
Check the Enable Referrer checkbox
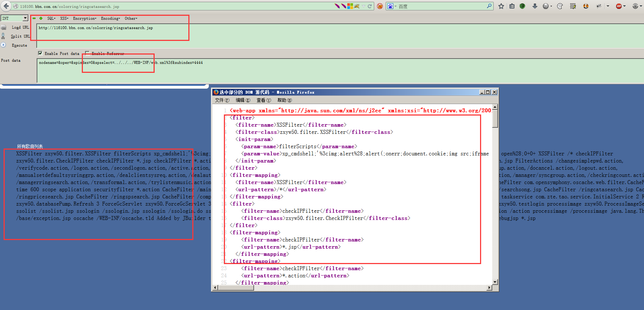point(87,53)
